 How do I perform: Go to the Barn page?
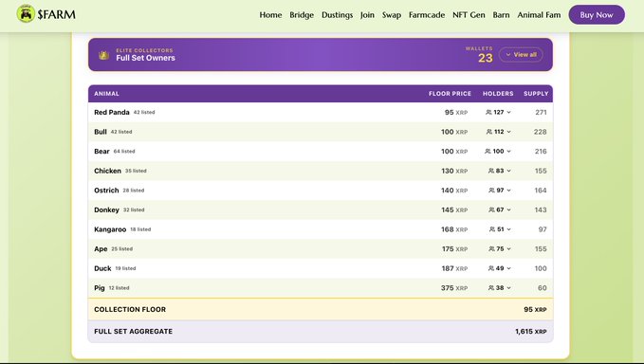point(501,15)
